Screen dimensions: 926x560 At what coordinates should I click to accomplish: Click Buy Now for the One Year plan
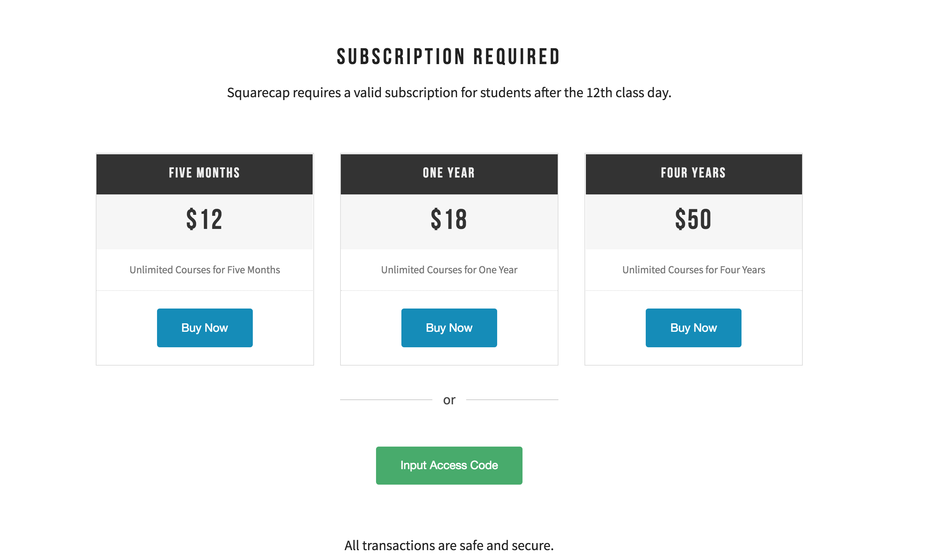pyautogui.click(x=449, y=328)
